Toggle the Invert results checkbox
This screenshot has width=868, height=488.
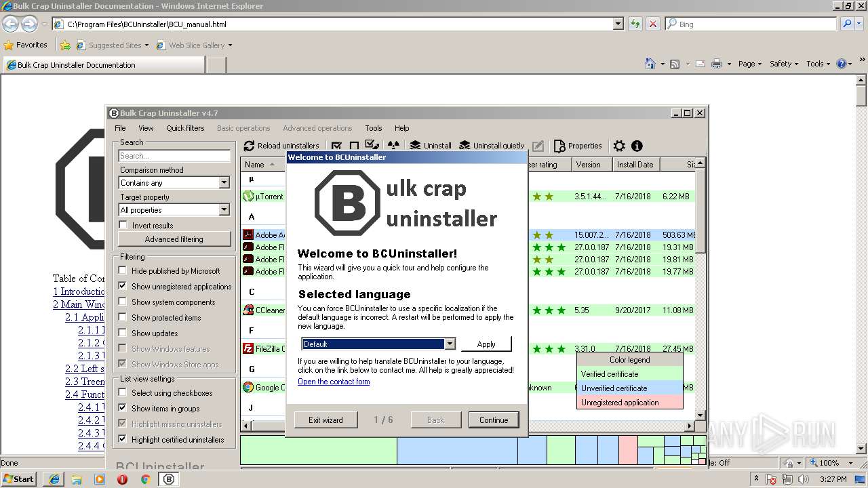pos(123,225)
